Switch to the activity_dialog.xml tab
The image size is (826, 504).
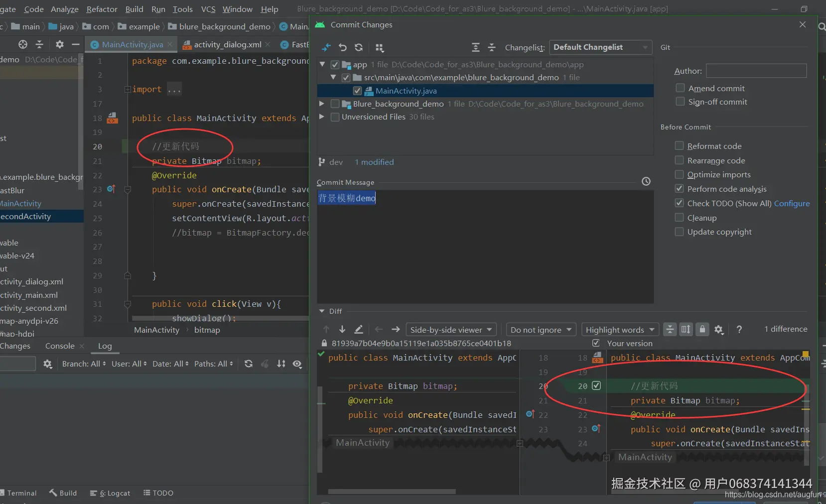pos(227,44)
